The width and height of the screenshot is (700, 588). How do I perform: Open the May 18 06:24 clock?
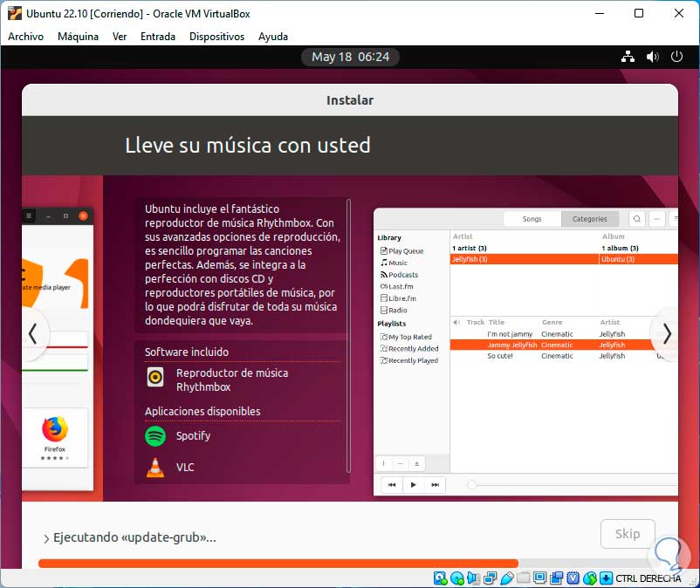(351, 57)
